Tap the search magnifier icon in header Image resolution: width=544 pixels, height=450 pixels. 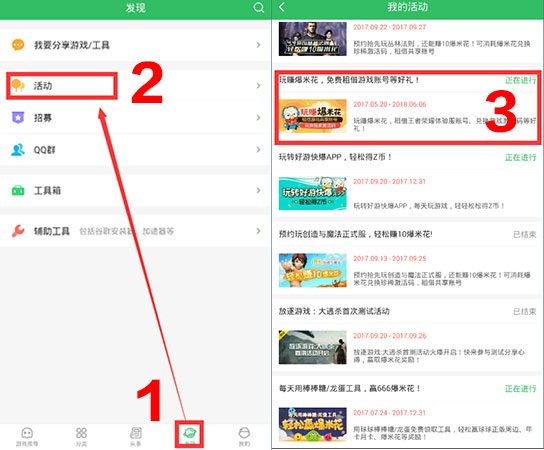(258, 7)
